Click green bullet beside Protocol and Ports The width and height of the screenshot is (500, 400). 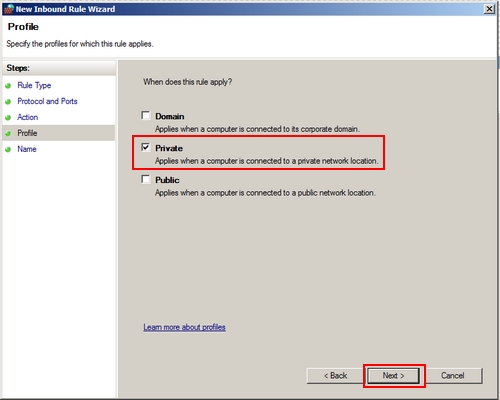pos(8,102)
